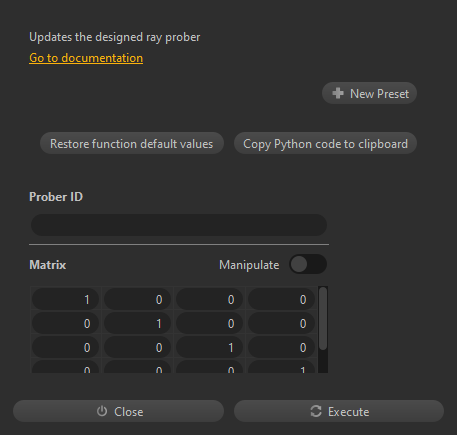Click Copy Python code to clipboard button
This screenshot has width=457, height=435.
pyautogui.click(x=325, y=143)
